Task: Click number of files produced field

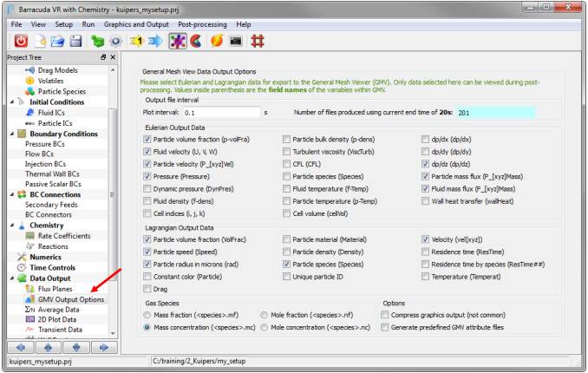Action: [x=495, y=113]
